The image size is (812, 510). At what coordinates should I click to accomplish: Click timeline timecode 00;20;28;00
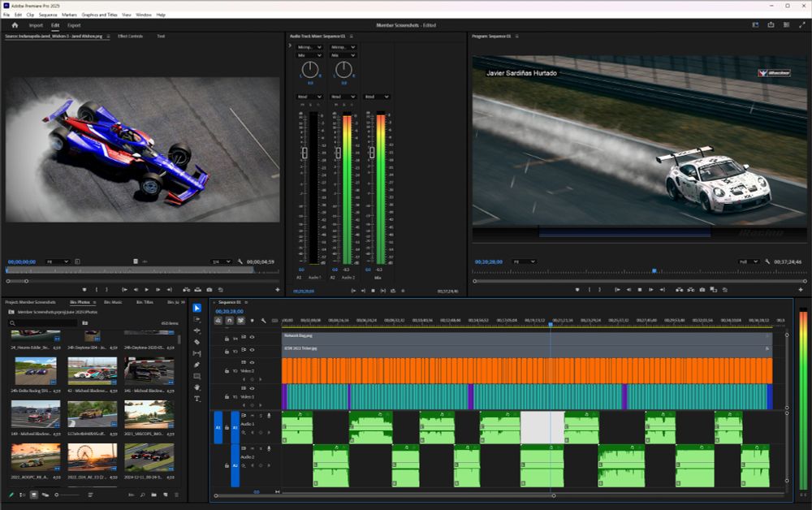tap(230, 311)
